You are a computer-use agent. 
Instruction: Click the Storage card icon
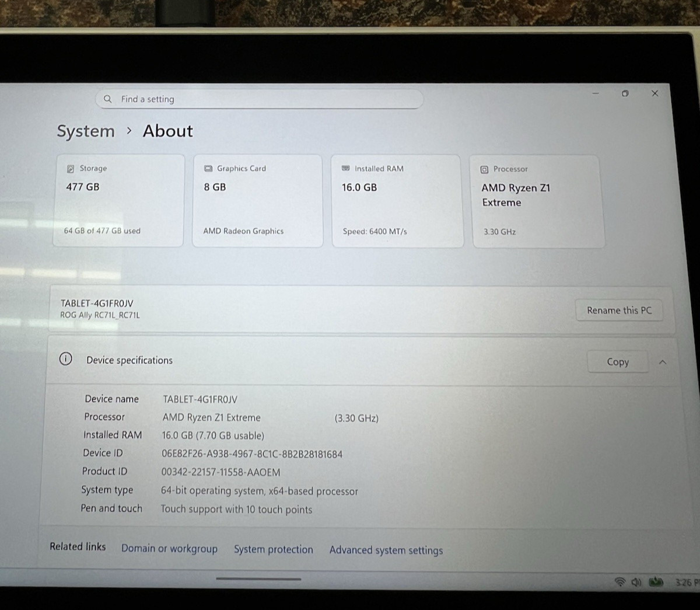pos(71,169)
